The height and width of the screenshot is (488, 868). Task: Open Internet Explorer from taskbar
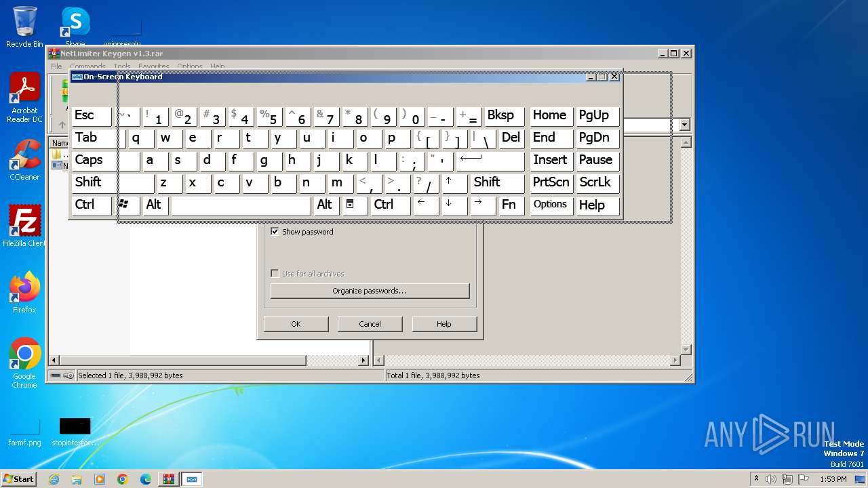(54, 479)
